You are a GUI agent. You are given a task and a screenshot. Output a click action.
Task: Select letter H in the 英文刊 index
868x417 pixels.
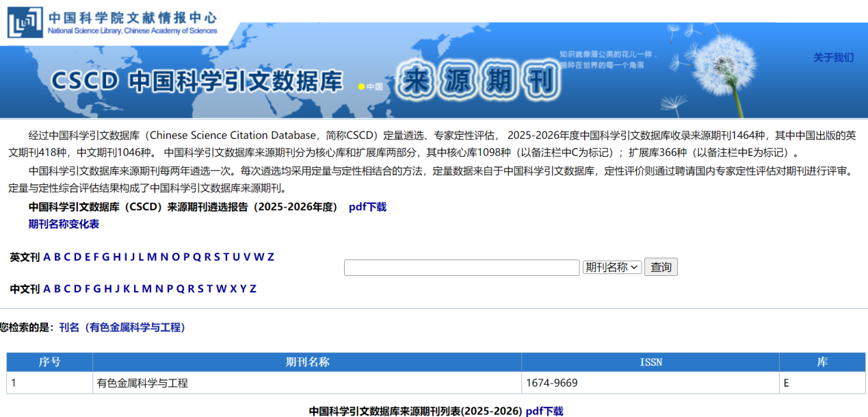(117, 257)
